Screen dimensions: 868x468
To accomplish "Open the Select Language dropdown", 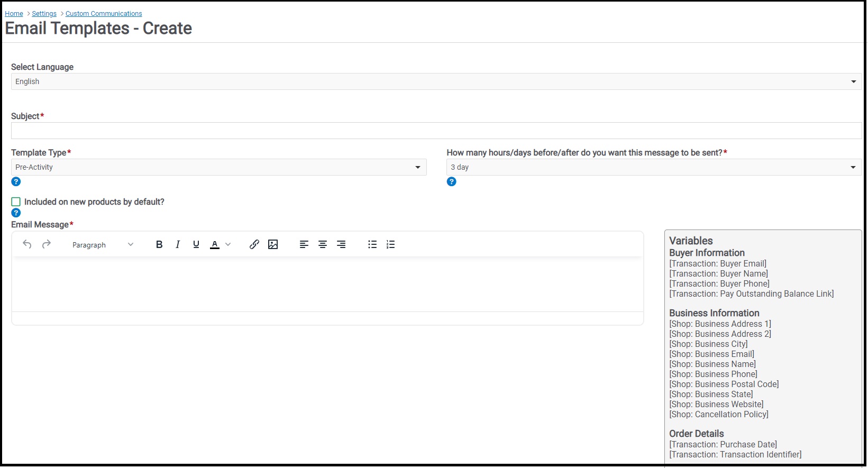I will coord(436,81).
